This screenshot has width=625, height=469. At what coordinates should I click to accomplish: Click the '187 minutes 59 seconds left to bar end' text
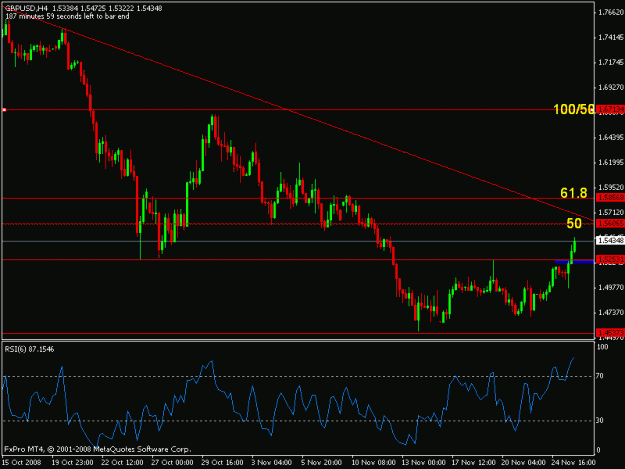67,16
